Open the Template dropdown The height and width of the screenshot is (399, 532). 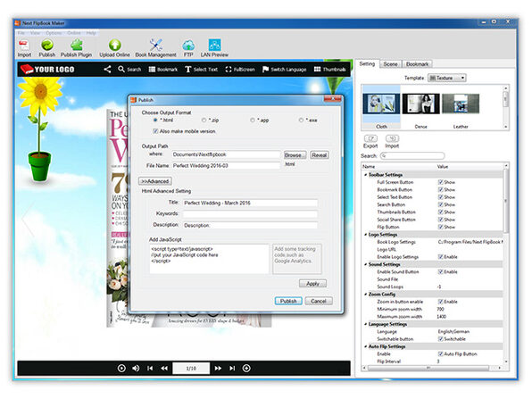[x=447, y=78]
